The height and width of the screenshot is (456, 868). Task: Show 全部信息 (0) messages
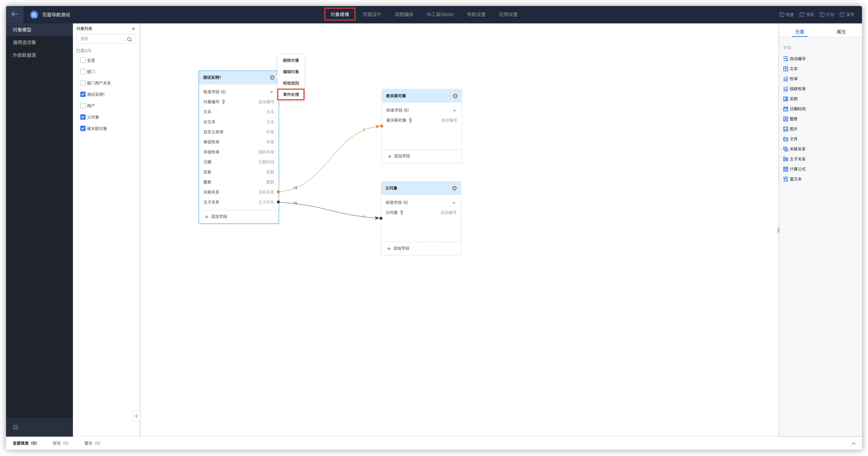tap(25, 443)
